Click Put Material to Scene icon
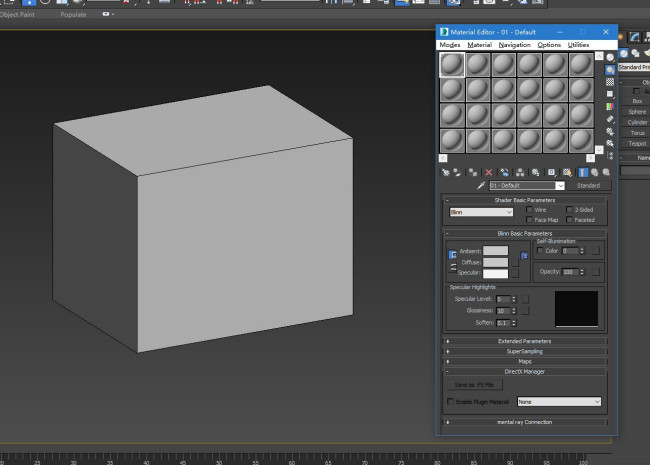This screenshot has height=465, width=650. 457,172
